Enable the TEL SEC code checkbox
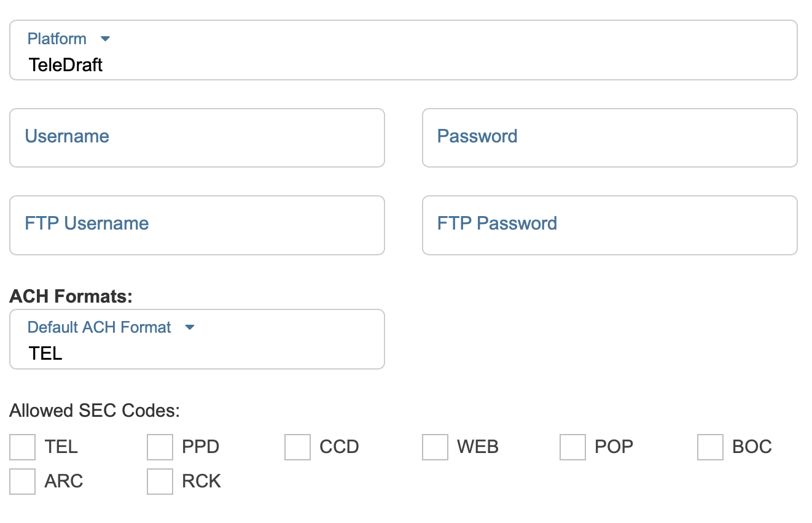812x523 pixels. [23, 447]
